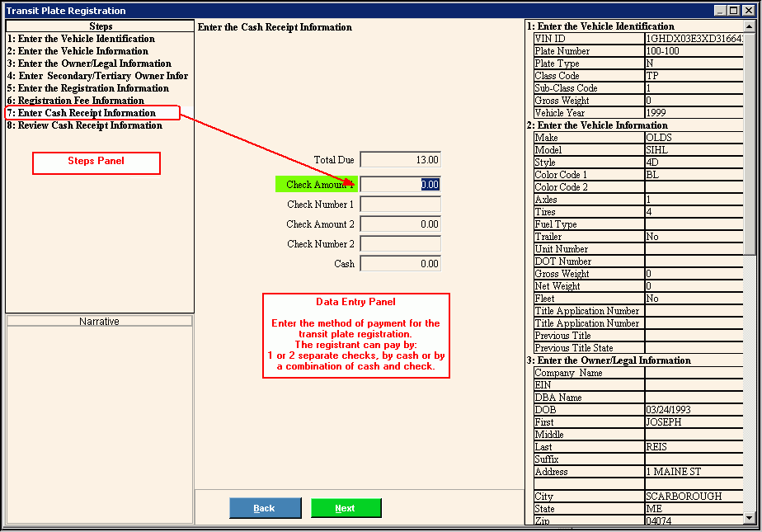The width and height of the screenshot is (762, 532).
Task: Click the scroll up arrow in summary panel
Action: 750,26
